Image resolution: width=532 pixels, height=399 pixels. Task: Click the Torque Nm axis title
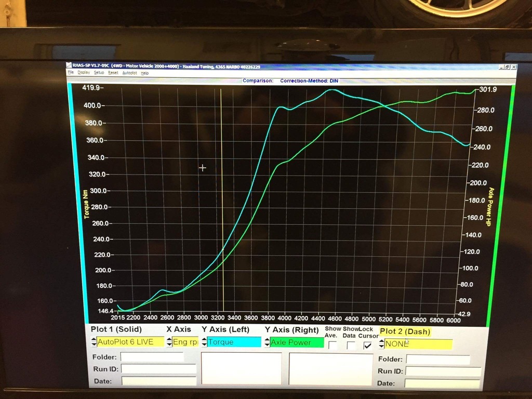[x=86, y=204]
